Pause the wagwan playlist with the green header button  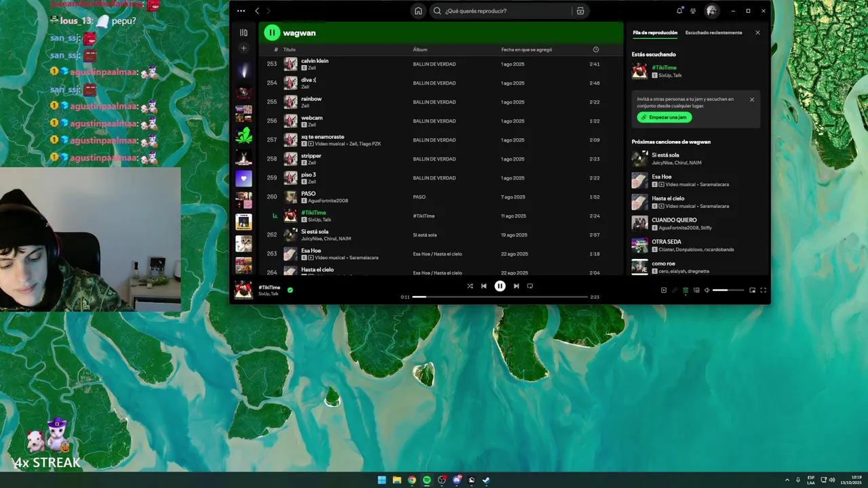272,33
